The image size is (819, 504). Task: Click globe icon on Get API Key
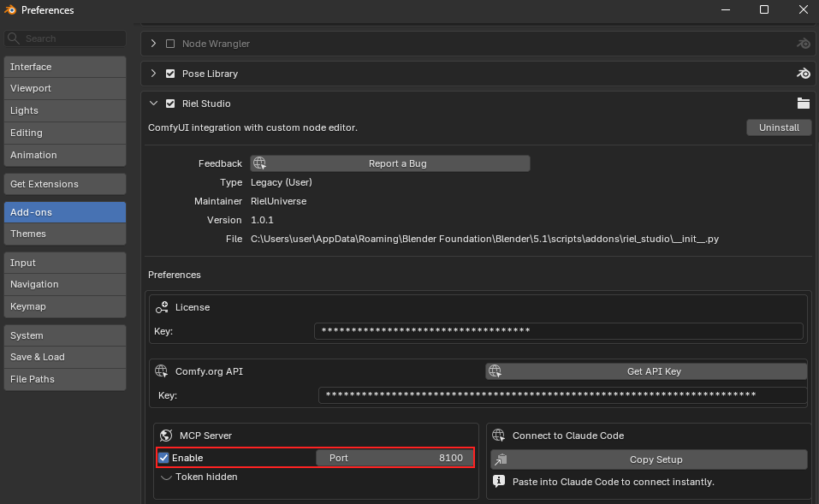pyautogui.click(x=495, y=371)
